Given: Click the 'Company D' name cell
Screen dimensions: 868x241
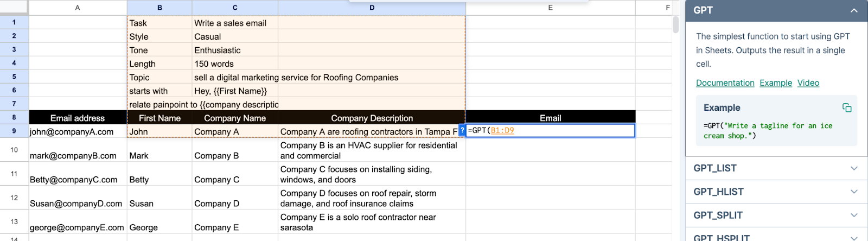Looking at the screenshot, I should (x=235, y=198).
